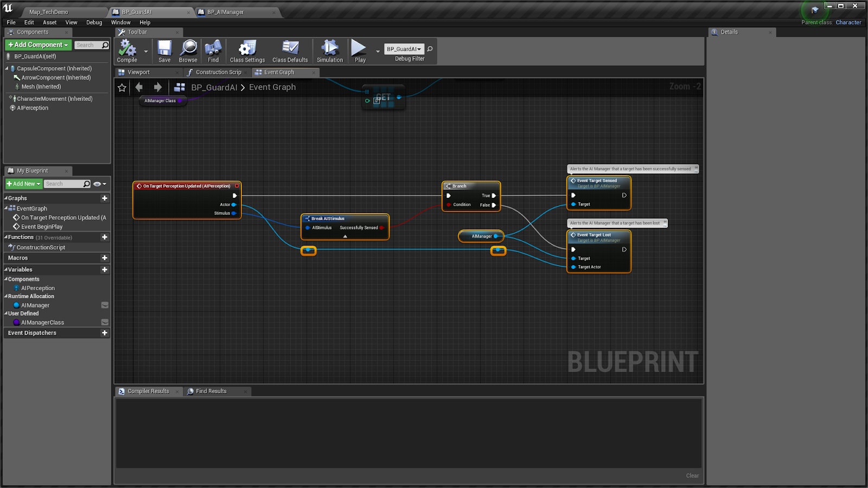Viewport: 868px width, 488px height.
Task: Click the search field in the Components panel
Action: [87, 44]
